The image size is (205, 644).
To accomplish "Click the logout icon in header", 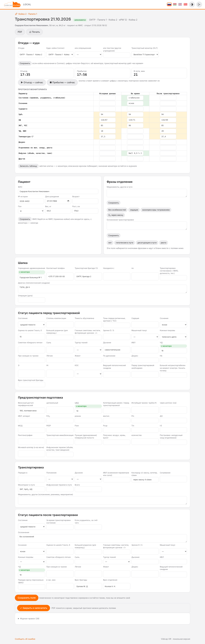I will [x=199, y=4].
